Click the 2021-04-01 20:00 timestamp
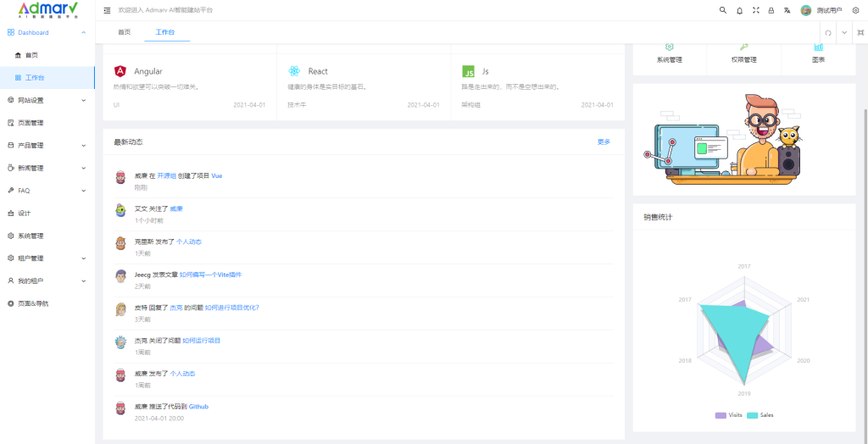 (159, 418)
